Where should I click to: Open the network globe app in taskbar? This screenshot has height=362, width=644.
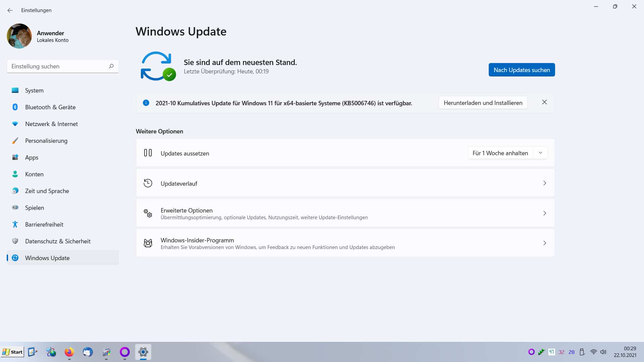(x=51, y=352)
